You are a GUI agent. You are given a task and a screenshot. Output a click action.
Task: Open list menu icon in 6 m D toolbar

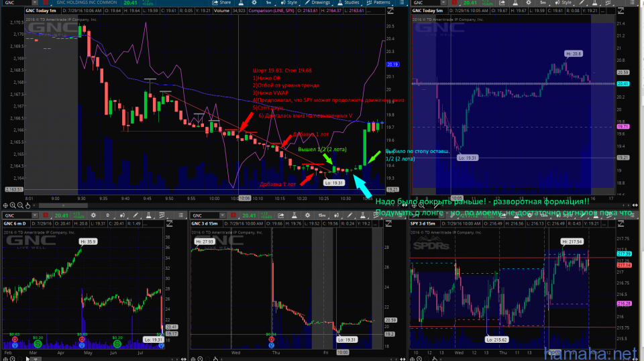point(180,215)
